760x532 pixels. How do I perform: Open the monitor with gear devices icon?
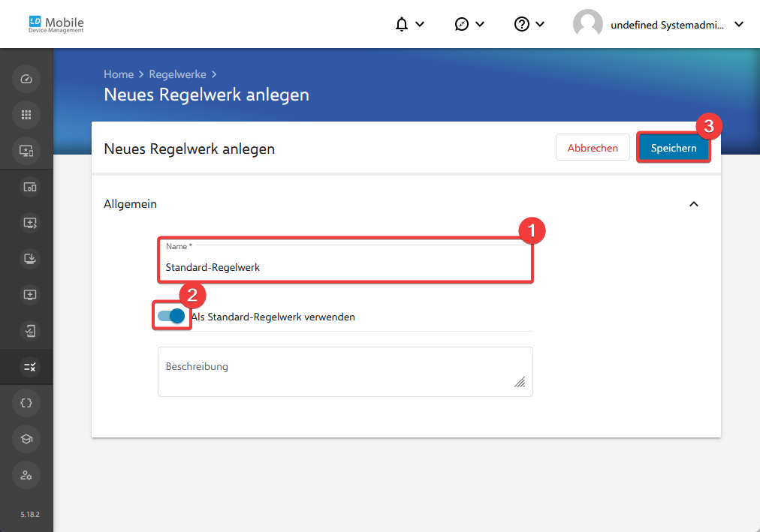click(x=26, y=151)
